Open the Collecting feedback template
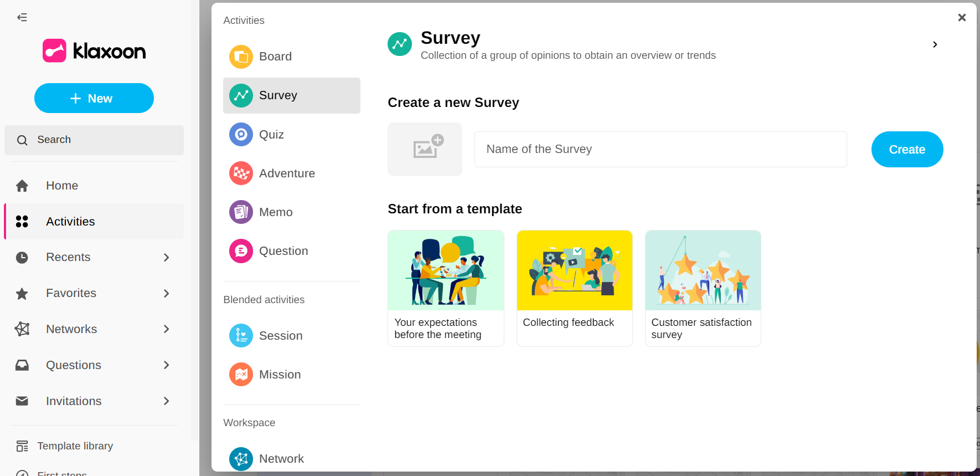This screenshot has width=980, height=476. click(574, 288)
